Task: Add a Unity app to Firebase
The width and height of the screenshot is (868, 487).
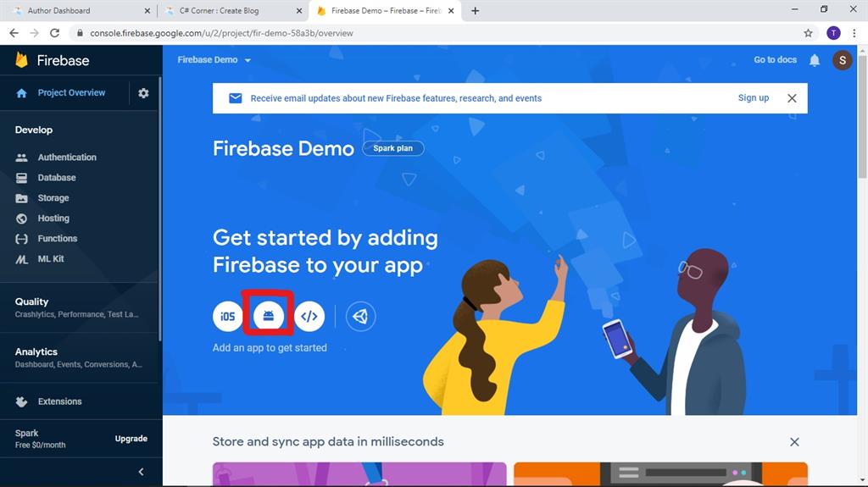Action: [x=360, y=317]
